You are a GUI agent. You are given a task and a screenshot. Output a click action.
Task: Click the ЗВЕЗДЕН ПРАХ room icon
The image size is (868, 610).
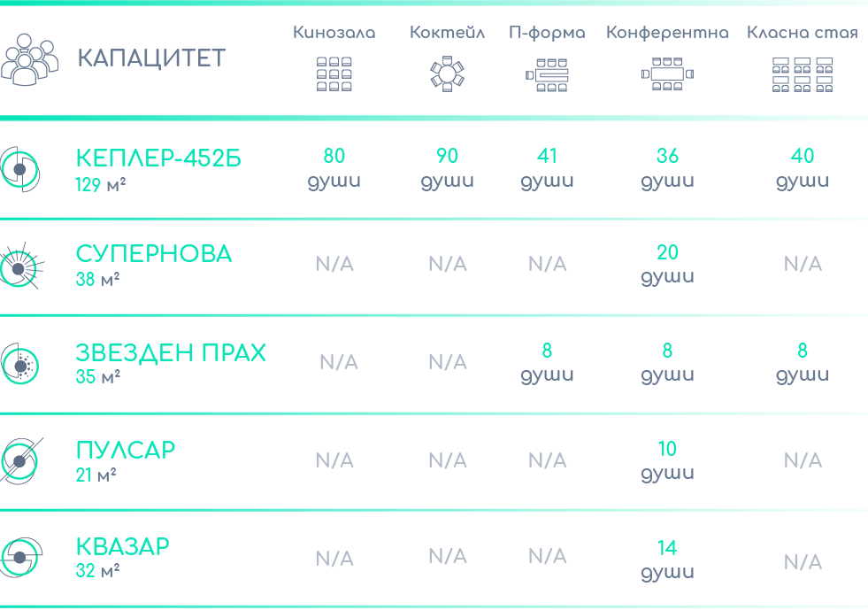pyautogui.click(x=19, y=363)
